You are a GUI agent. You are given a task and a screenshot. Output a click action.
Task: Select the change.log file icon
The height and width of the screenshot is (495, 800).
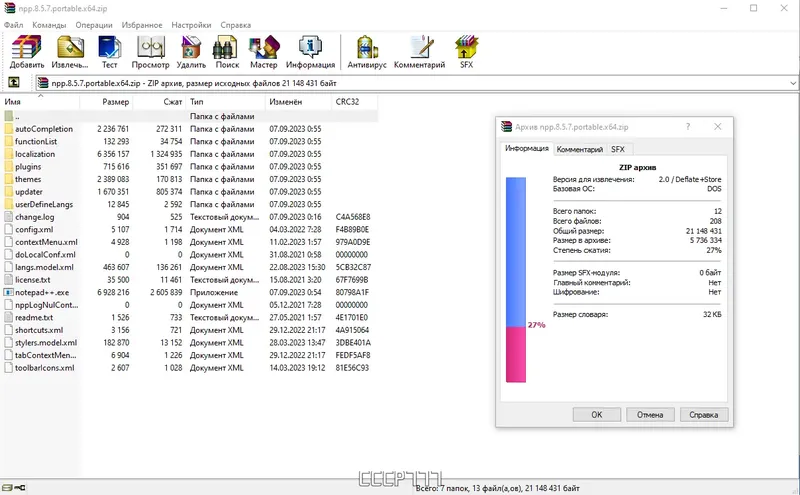point(8,217)
